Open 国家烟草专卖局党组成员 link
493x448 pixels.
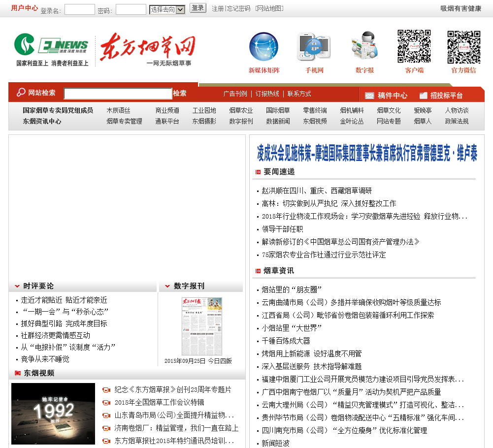pyautogui.click(x=58, y=110)
